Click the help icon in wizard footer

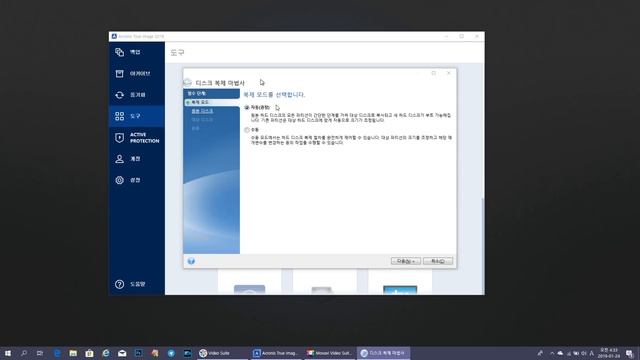(x=191, y=261)
